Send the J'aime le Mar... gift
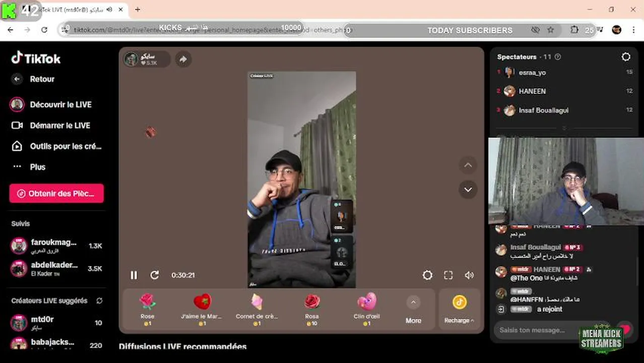644x363 pixels. [x=202, y=310]
